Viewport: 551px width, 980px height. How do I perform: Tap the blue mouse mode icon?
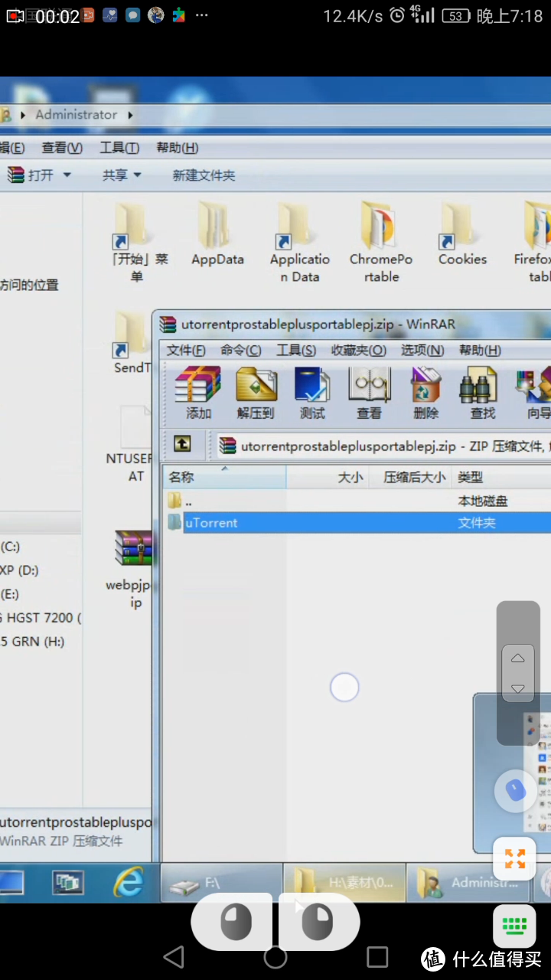[x=515, y=791]
